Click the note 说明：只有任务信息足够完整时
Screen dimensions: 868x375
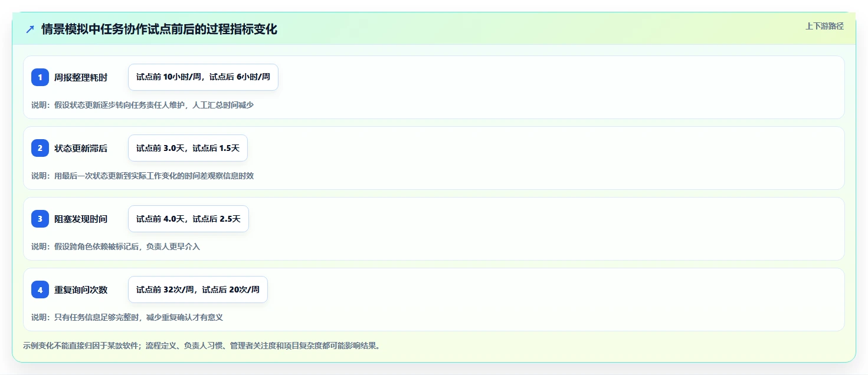tap(127, 317)
